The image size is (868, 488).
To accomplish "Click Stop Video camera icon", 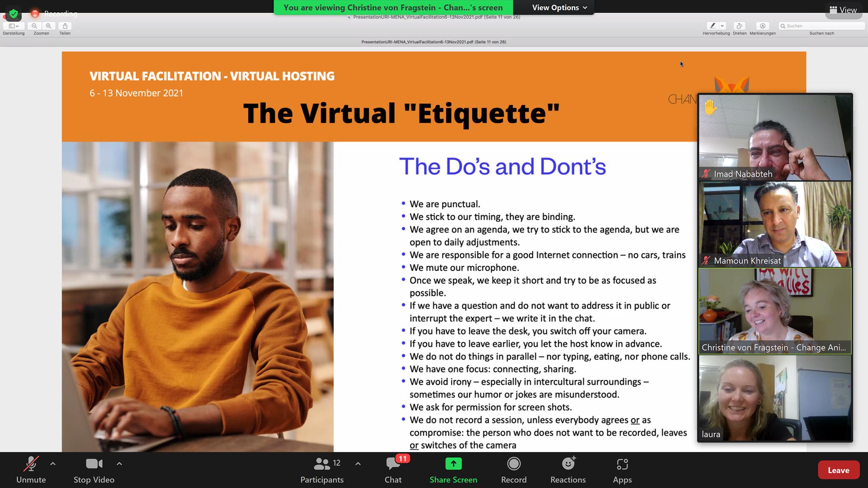I will [x=94, y=464].
